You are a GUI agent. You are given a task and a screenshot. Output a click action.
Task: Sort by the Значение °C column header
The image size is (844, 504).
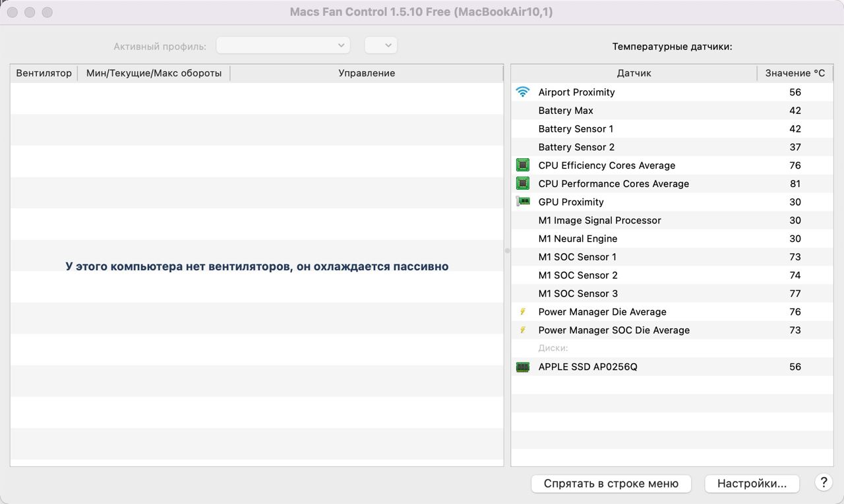click(x=795, y=73)
